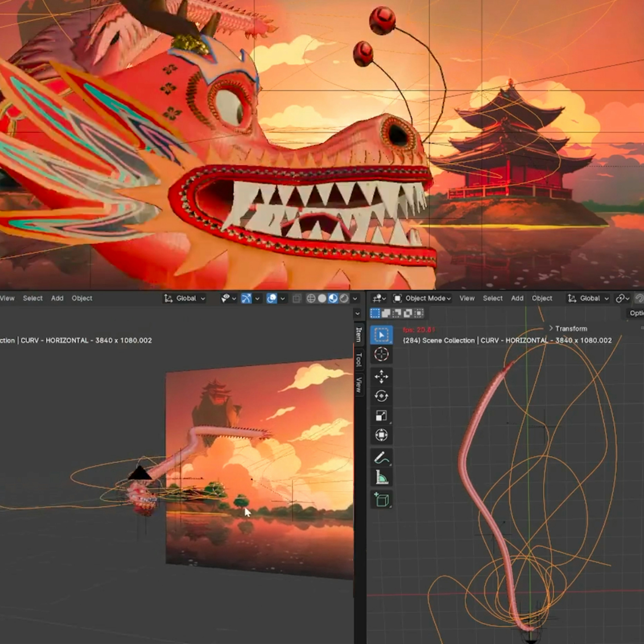Toggle the viewport gizmos button
Viewport: 644px width, 644px height.
point(246,298)
